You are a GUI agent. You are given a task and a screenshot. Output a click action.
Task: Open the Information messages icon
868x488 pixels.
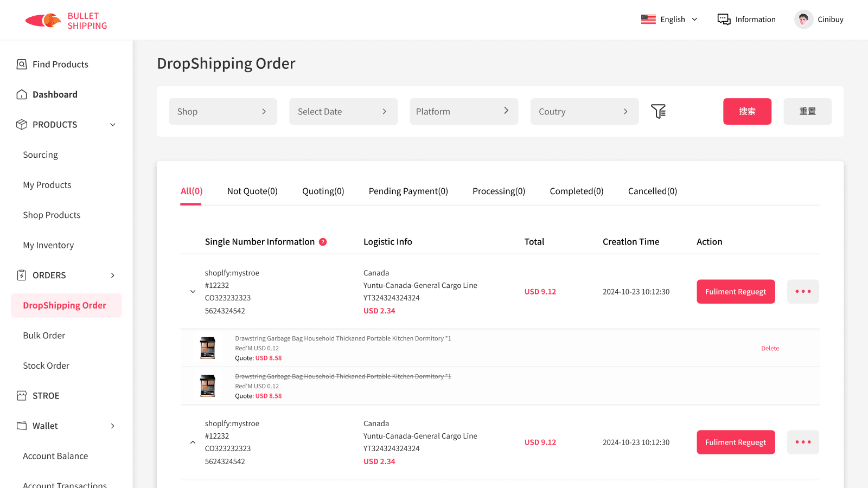click(x=724, y=20)
